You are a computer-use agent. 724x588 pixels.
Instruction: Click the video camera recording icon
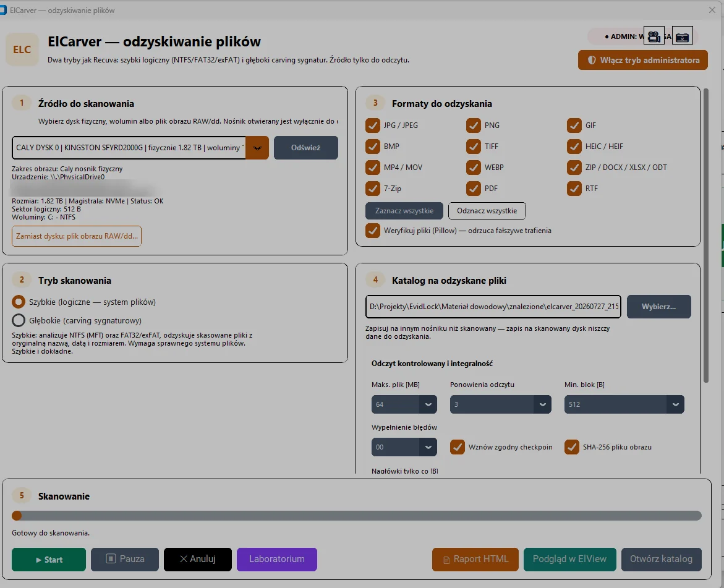click(654, 36)
